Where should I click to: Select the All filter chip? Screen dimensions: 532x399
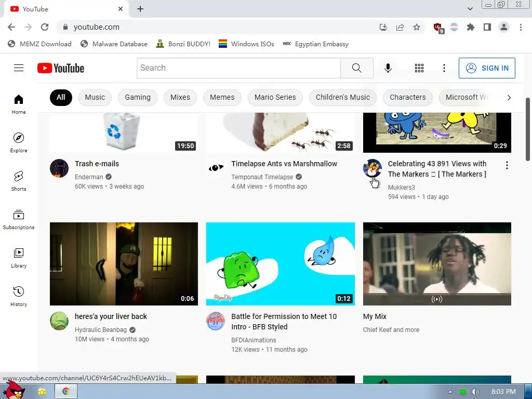[x=61, y=97]
